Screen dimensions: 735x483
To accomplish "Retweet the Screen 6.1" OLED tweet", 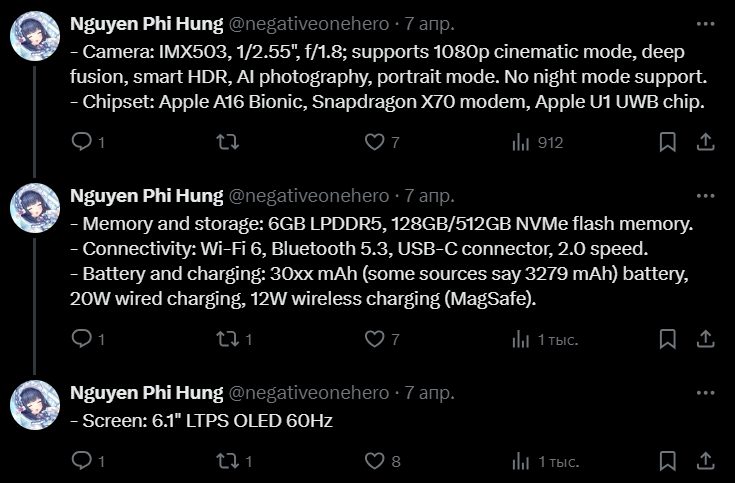I will point(229,461).
